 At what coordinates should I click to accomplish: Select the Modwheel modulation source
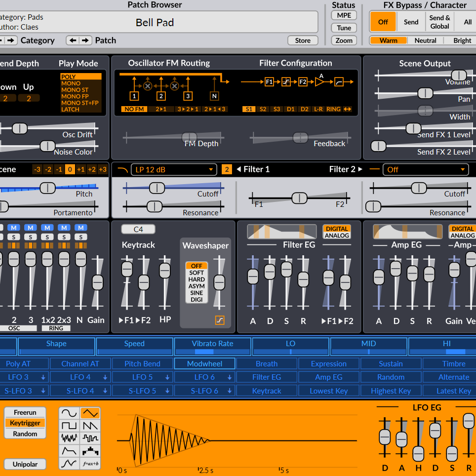point(204,364)
